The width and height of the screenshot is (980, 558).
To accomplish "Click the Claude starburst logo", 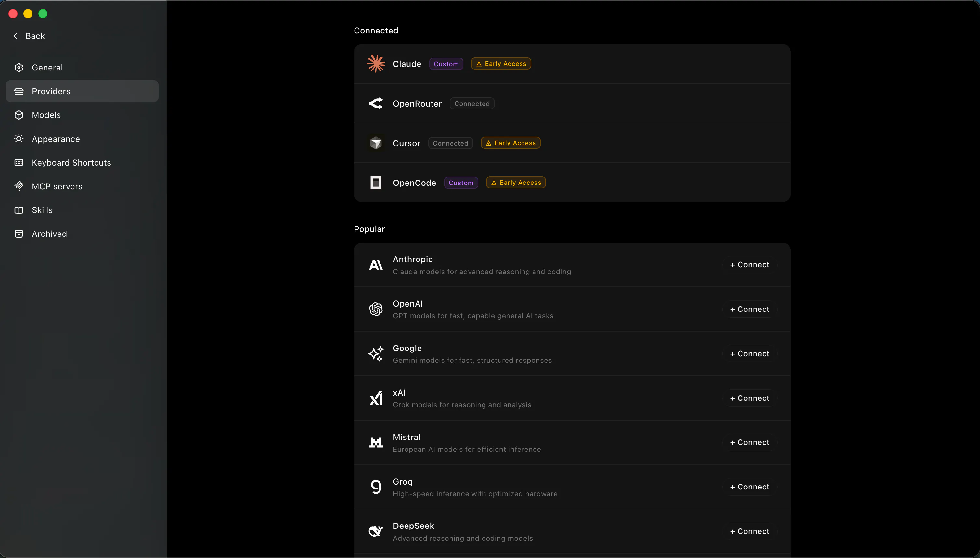I will tap(376, 64).
